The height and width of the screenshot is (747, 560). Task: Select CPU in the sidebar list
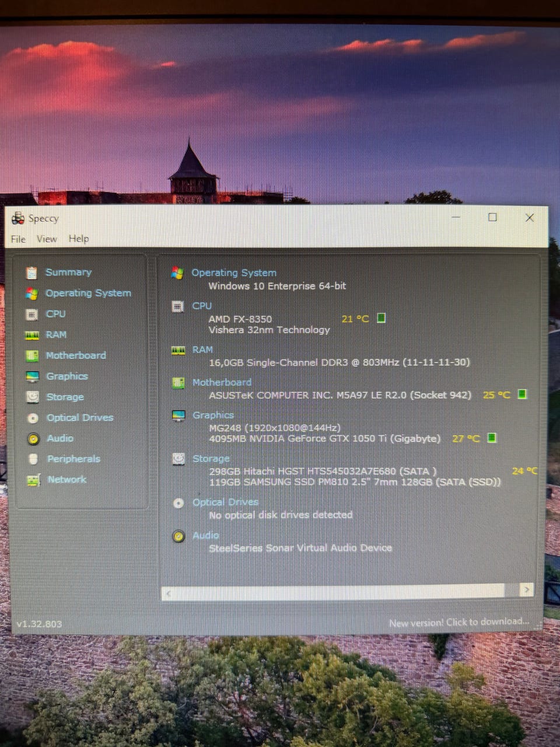tap(55, 314)
